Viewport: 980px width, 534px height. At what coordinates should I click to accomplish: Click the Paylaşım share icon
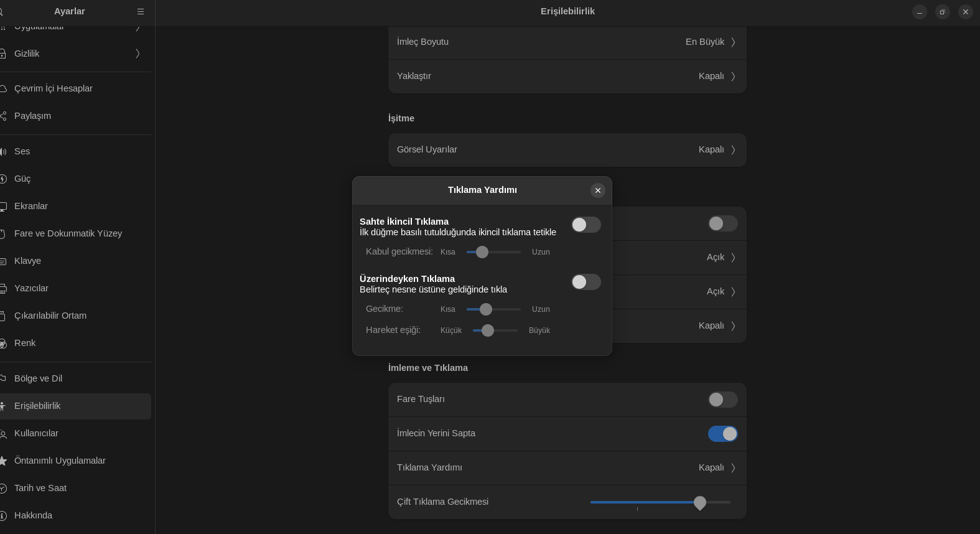click(x=3, y=116)
